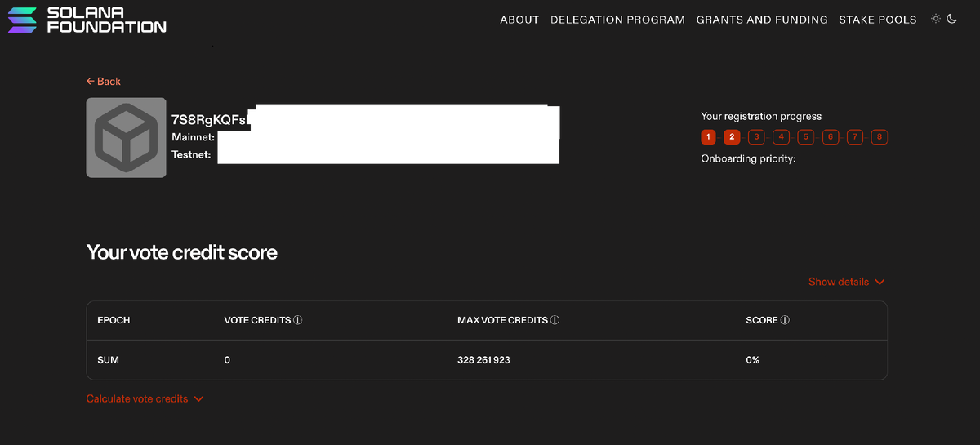
Task: Select registration progress step 4
Action: pos(782,137)
